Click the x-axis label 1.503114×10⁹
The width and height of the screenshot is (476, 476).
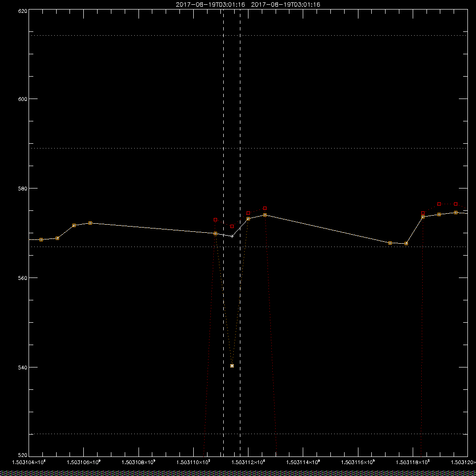[x=303, y=462]
